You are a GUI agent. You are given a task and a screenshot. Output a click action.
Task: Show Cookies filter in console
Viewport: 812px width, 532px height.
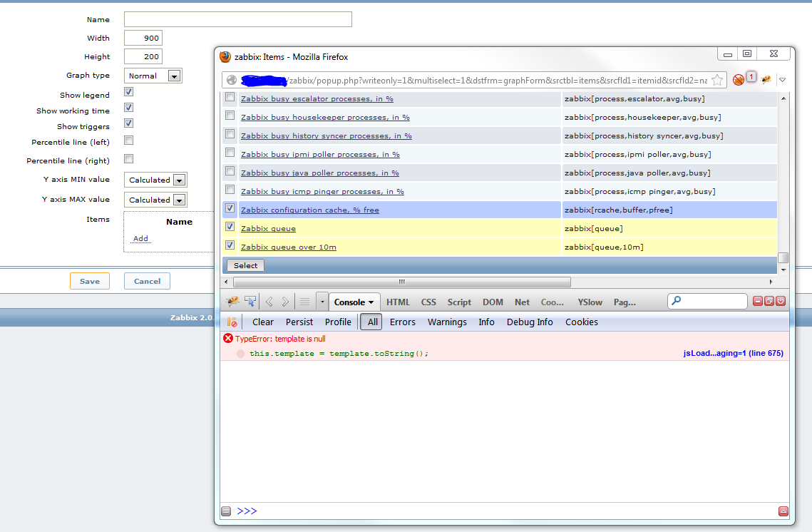[582, 322]
